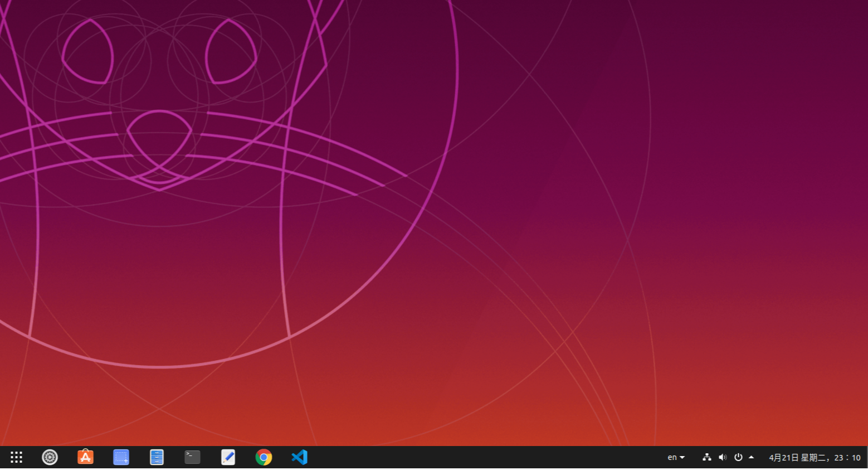
Task: Launch Google Chrome browser
Action: point(264,457)
